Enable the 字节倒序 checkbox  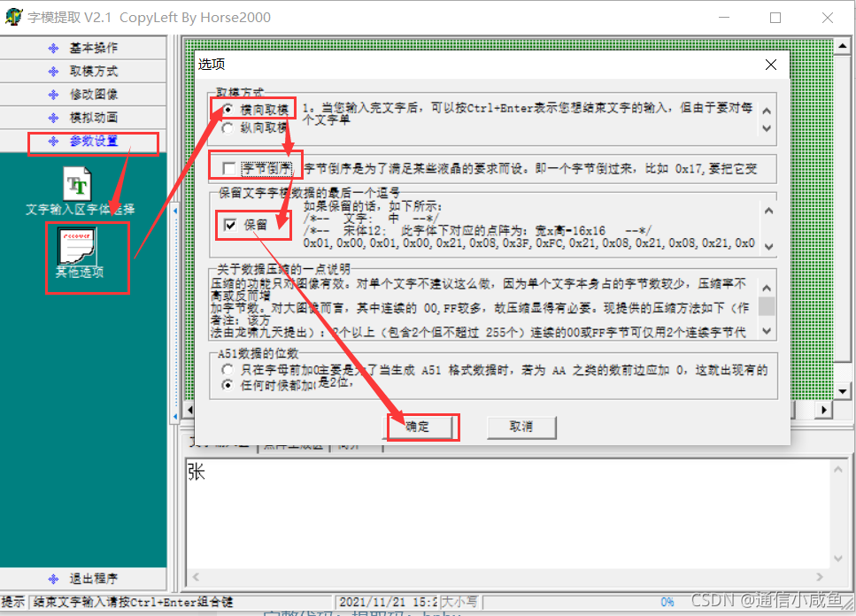pos(229,168)
